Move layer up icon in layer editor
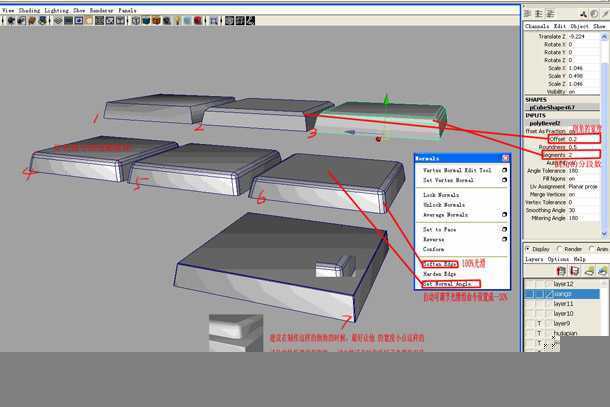The width and height of the screenshot is (610, 407). [561, 271]
